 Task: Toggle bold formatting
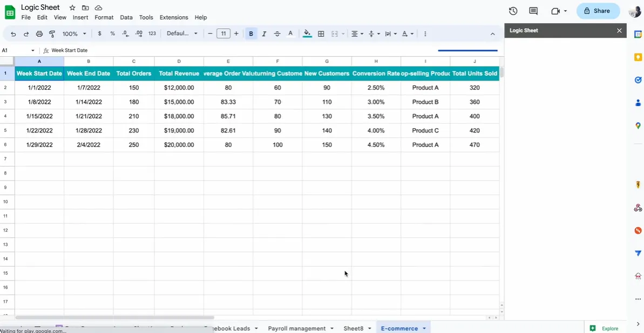click(x=251, y=34)
